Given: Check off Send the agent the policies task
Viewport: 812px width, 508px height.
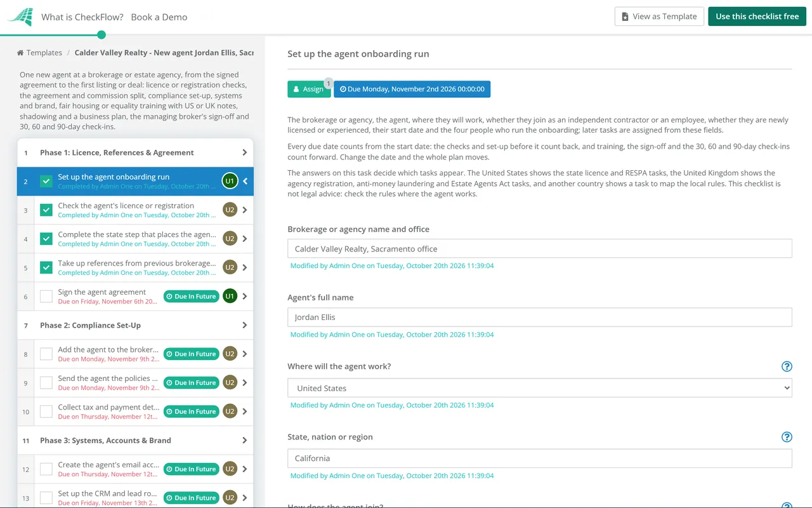Looking at the screenshot, I should coord(46,382).
